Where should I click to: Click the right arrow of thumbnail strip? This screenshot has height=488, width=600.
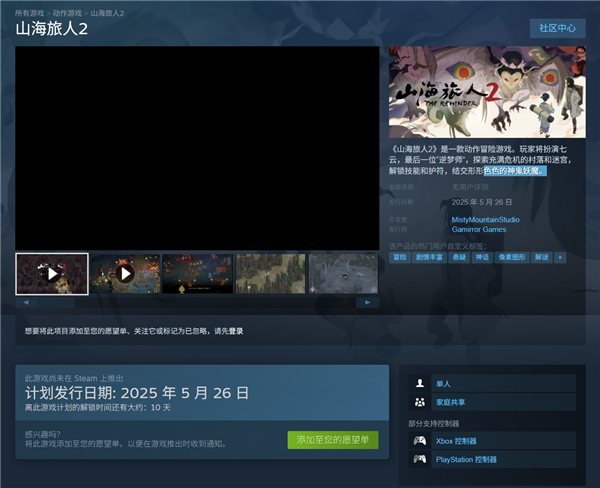367,302
